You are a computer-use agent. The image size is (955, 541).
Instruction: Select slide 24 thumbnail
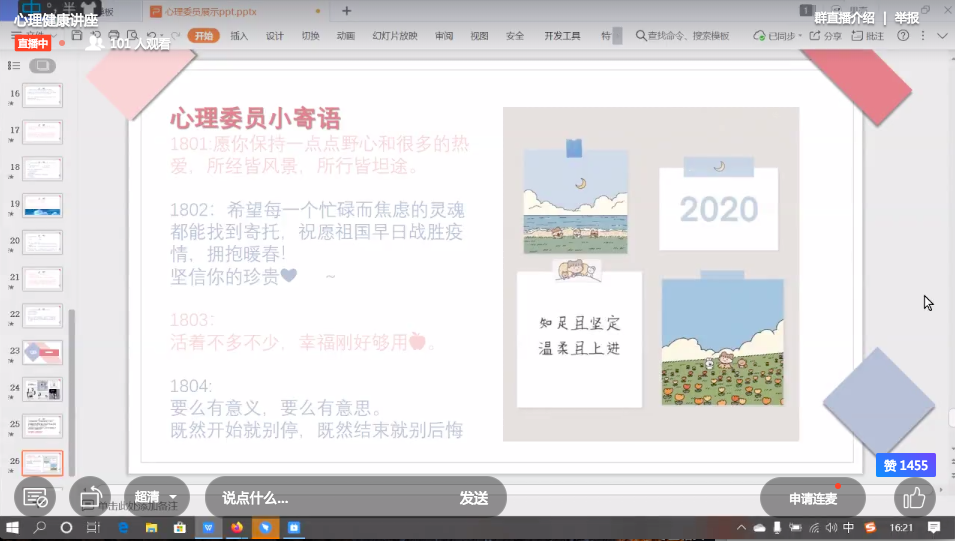tap(42, 389)
